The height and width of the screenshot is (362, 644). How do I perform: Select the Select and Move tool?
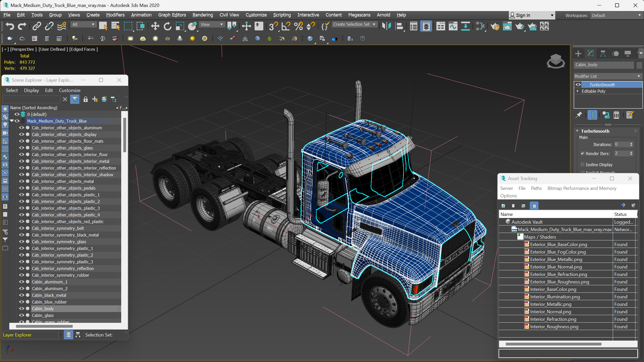tap(155, 26)
